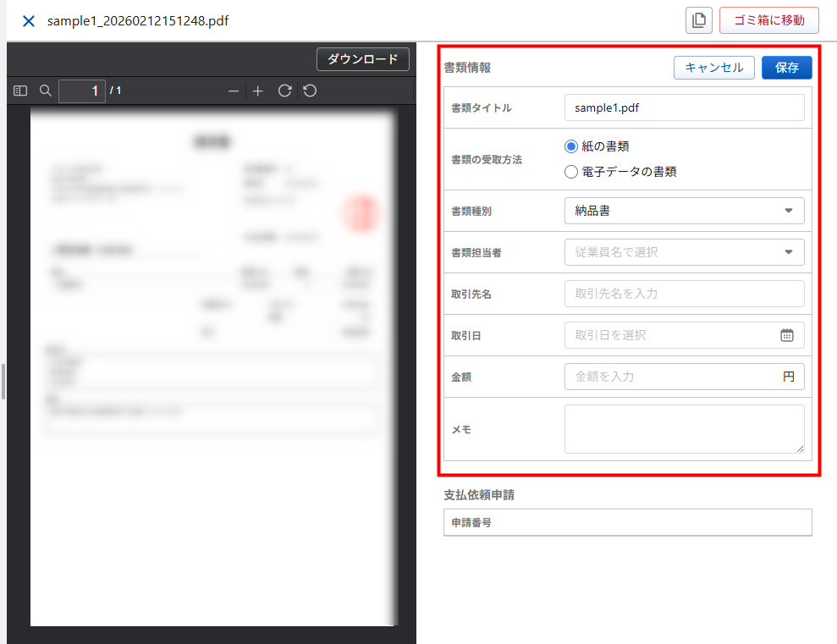Viewport: 837px width, 644px height.
Task: Rotate the PDF clockwise
Action: click(284, 91)
